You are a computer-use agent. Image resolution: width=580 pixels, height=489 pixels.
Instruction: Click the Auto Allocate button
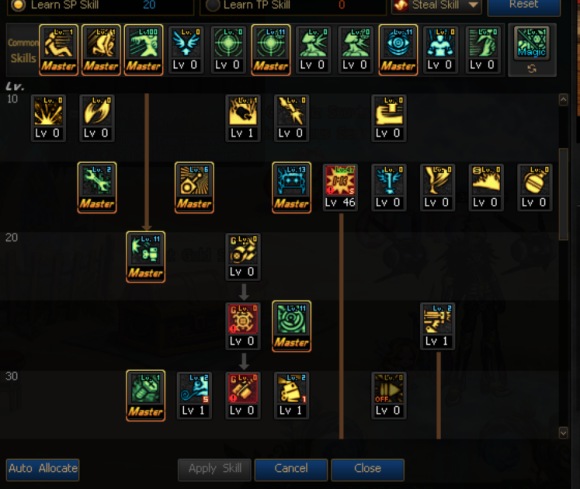[x=43, y=469]
